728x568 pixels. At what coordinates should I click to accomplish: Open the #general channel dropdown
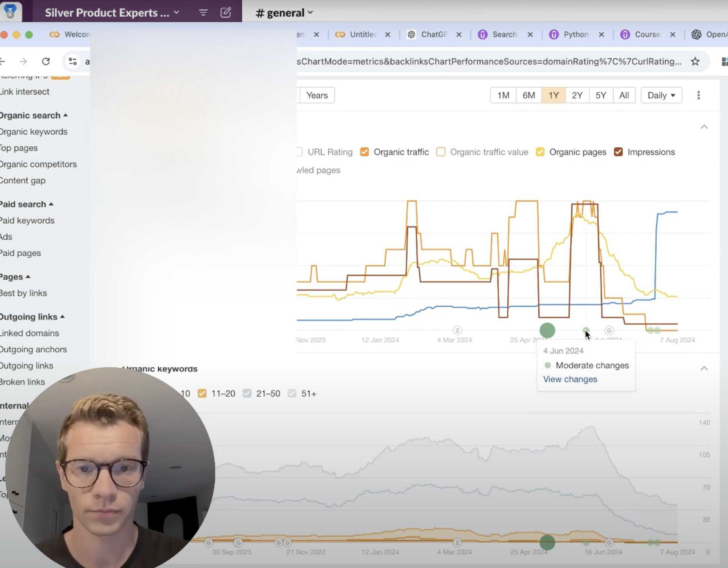[x=284, y=13]
